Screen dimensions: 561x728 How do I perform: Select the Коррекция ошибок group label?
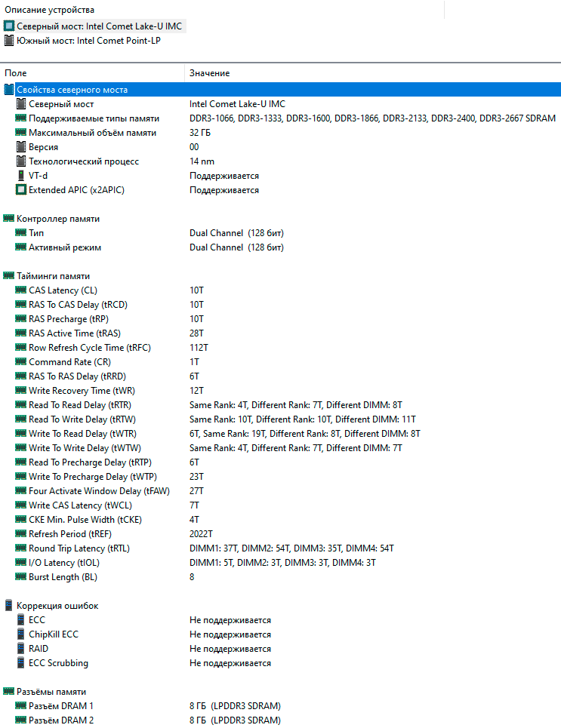pyautogui.click(x=57, y=606)
